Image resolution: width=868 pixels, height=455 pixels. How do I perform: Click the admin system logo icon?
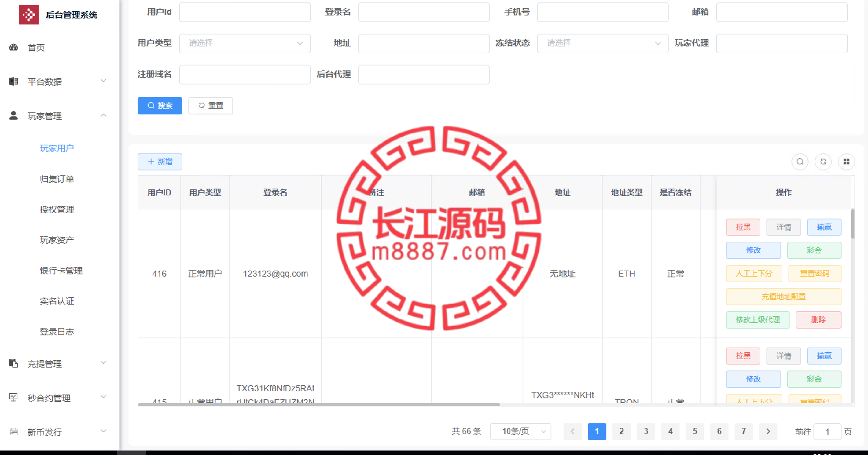tap(29, 14)
